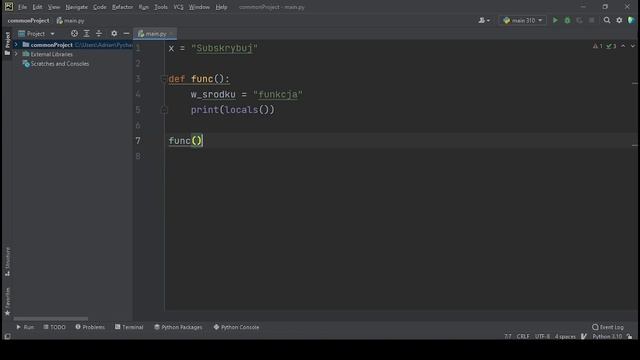Screen dimensions: 640x360
Task: Toggle tool window bars icon in status bar corner
Action: (x=7, y=336)
